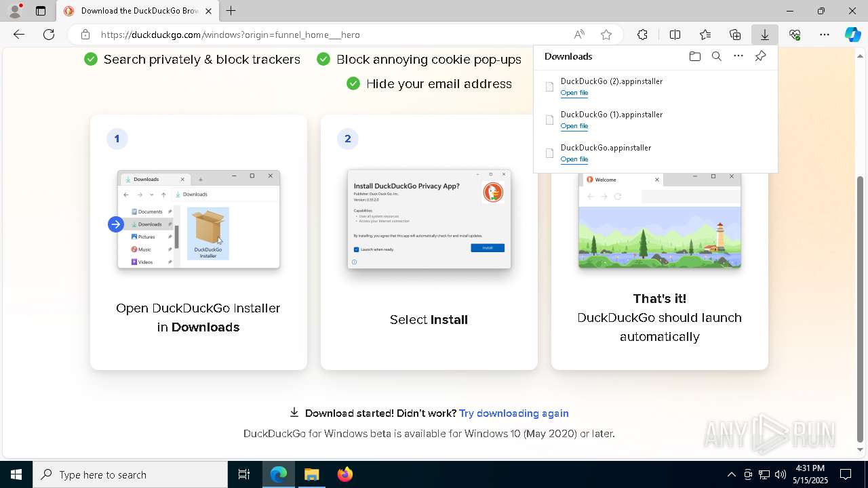Open the Edge profile icon
The height and width of the screenshot is (488, 868).
pos(15,11)
